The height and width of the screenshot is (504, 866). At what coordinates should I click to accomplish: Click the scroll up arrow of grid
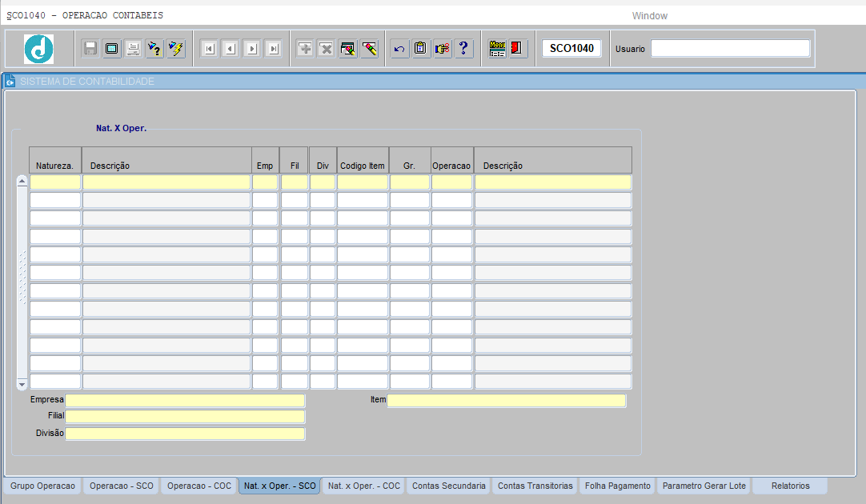[x=22, y=182]
